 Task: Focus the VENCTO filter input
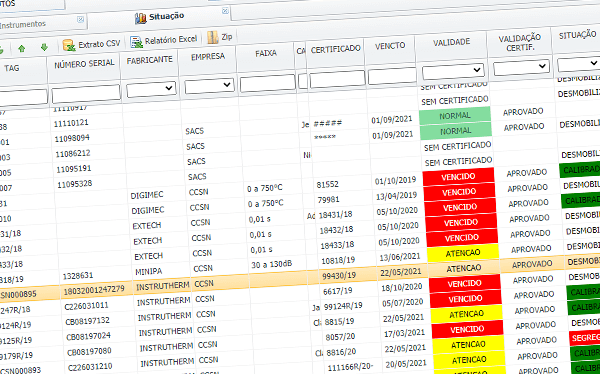[392, 75]
